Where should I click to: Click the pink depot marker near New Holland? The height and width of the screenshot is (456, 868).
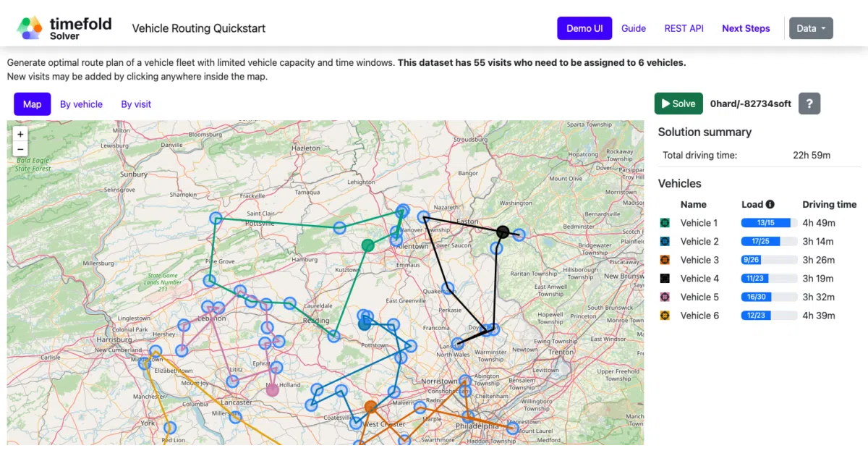click(272, 389)
